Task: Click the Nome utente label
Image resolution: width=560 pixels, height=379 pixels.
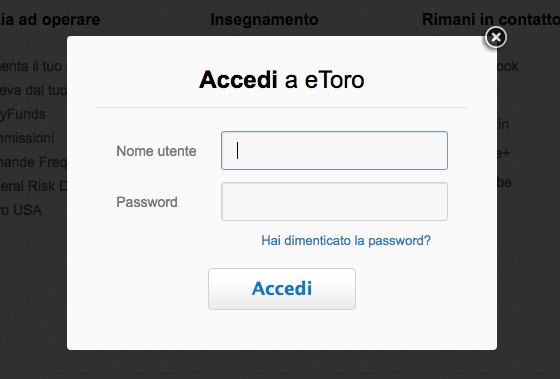Action: pyautogui.click(x=156, y=151)
